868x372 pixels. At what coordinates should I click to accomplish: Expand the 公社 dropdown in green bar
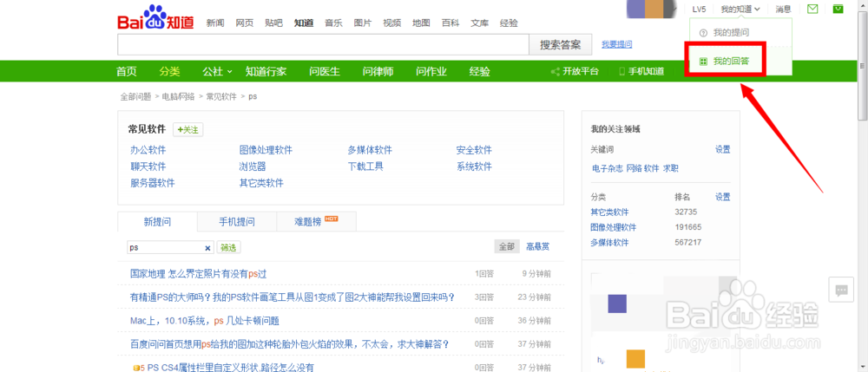point(217,71)
